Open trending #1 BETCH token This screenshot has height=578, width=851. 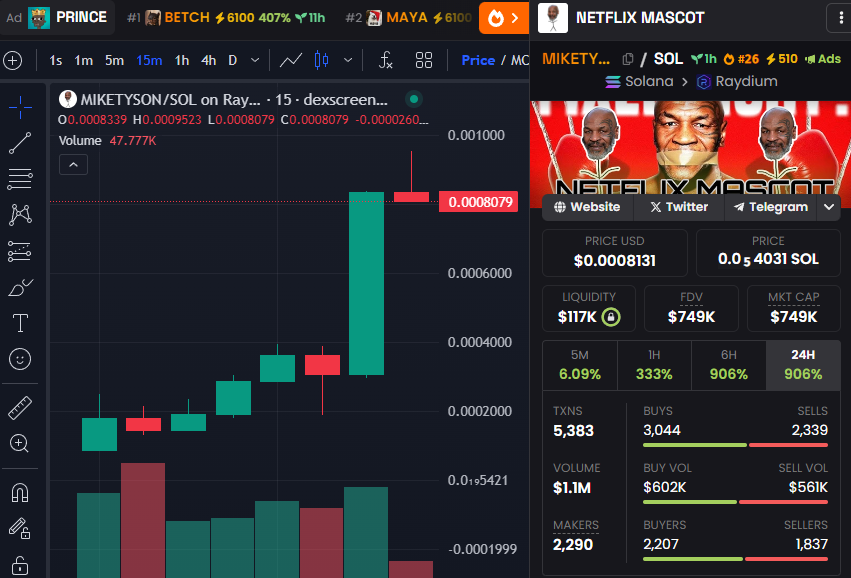pos(226,18)
